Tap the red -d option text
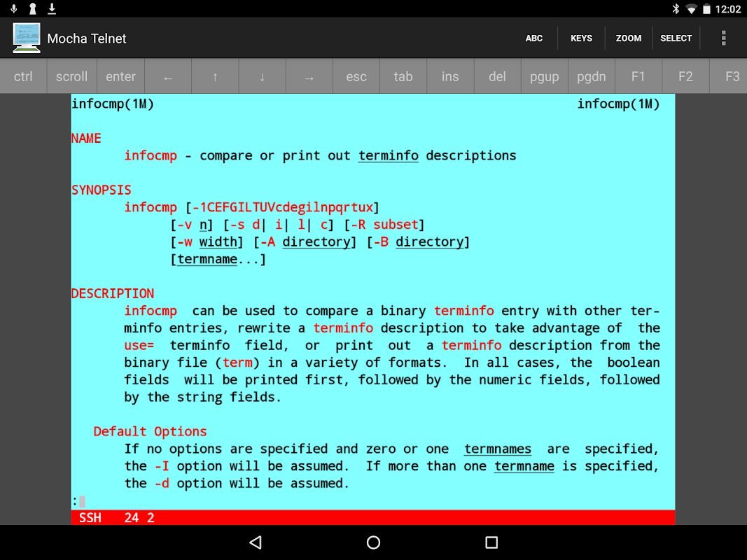The width and height of the screenshot is (747, 560). coord(162,483)
